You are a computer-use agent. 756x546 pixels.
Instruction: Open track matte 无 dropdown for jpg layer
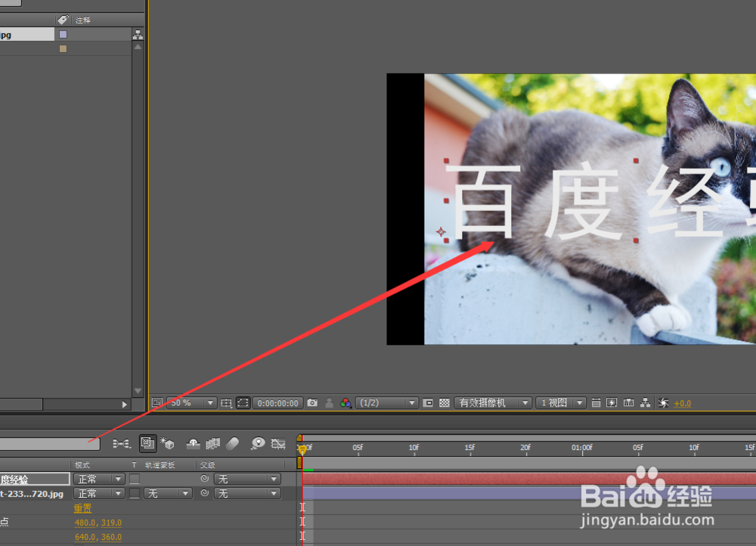click(168, 493)
